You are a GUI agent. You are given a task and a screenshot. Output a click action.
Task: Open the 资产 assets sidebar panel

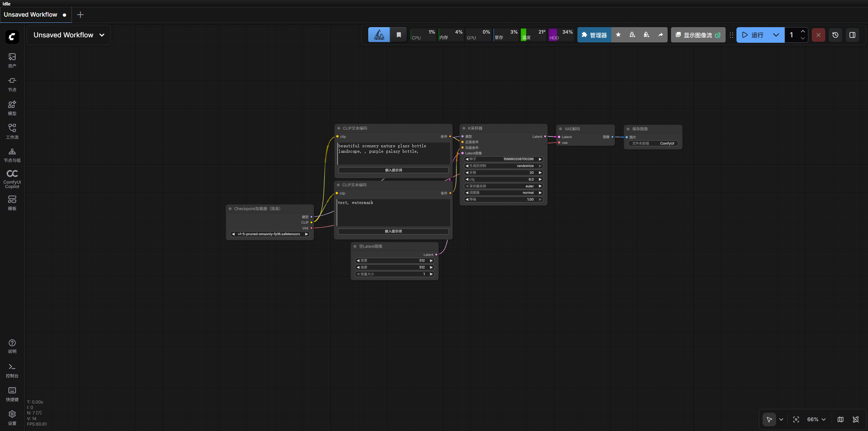coord(12,60)
